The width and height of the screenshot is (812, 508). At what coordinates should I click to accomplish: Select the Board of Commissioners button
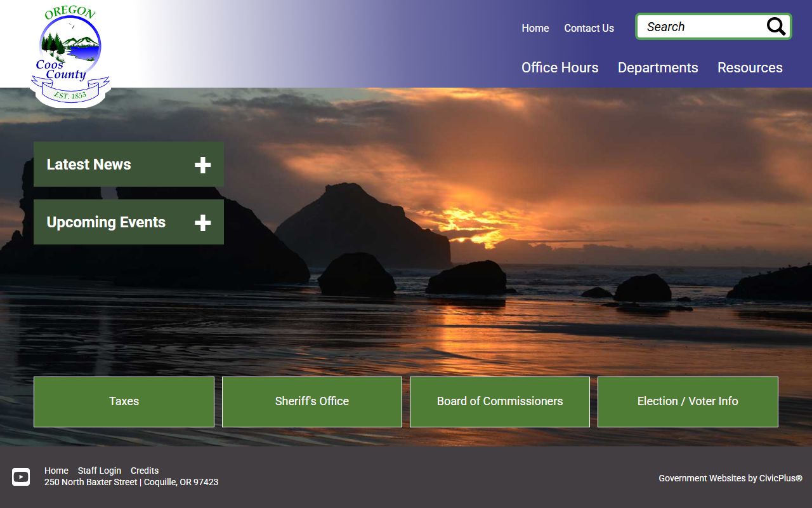(499, 401)
